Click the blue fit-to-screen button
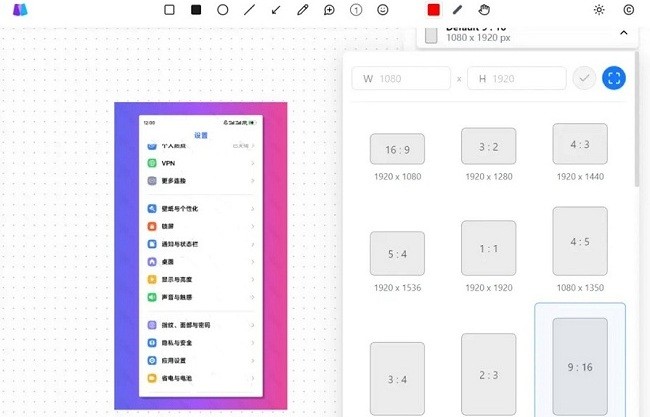650x417 pixels. (614, 78)
